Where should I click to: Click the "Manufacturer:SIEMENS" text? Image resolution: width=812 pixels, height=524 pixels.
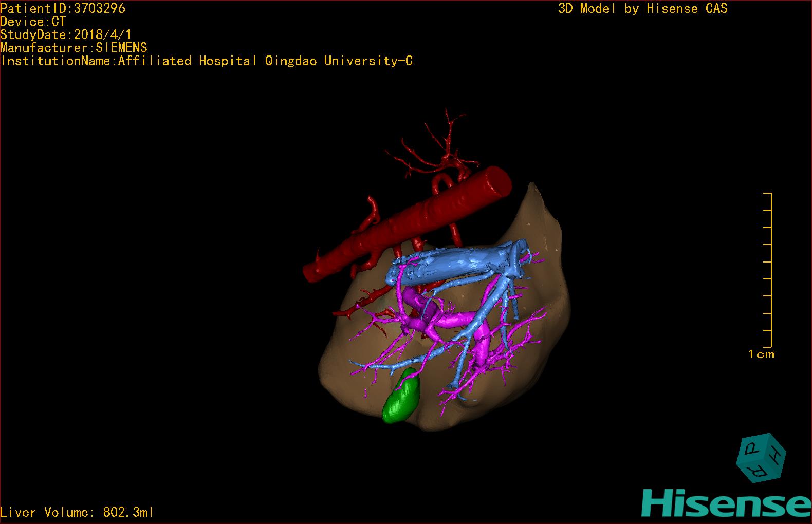pyautogui.click(x=74, y=48)
